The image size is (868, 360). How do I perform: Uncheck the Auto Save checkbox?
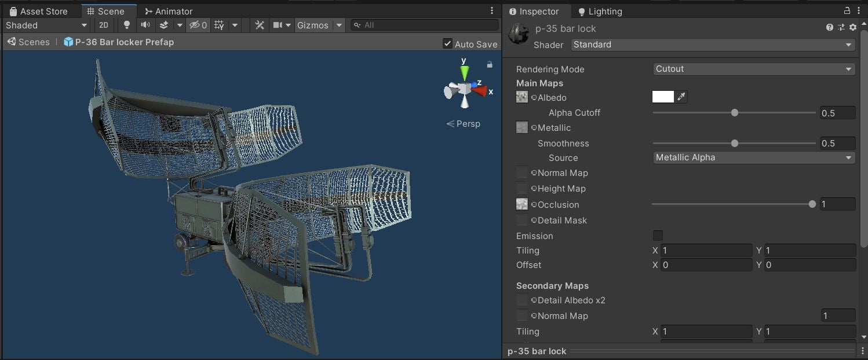(x=447, y=44)
